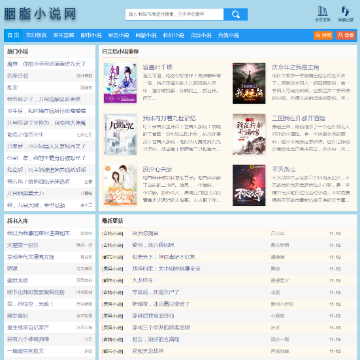360x360 pixels.
Task: Open the dark red 不死 book cover
Action: (249, 185)
